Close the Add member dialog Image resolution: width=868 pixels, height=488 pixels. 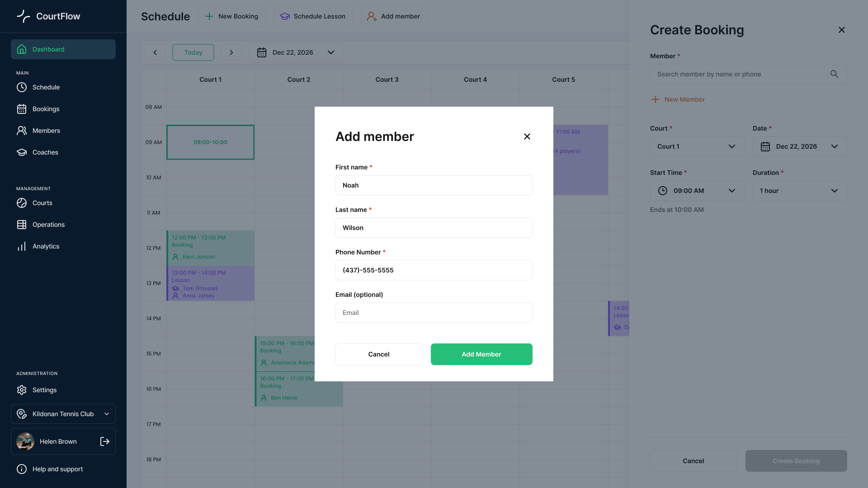tap(527, 136)
